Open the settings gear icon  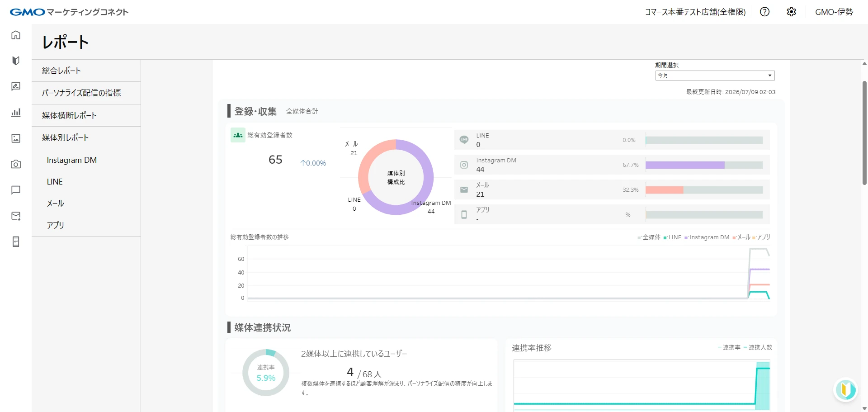[791, 12]
